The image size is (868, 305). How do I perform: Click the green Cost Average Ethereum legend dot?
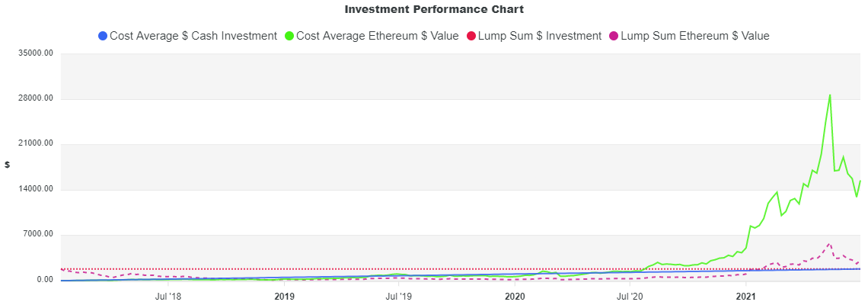289,36
